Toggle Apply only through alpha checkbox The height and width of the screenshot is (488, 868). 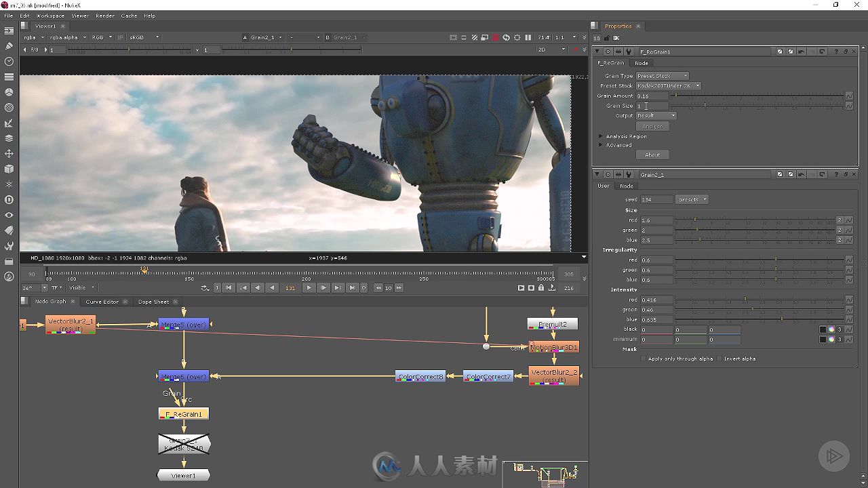coord(644,359)
